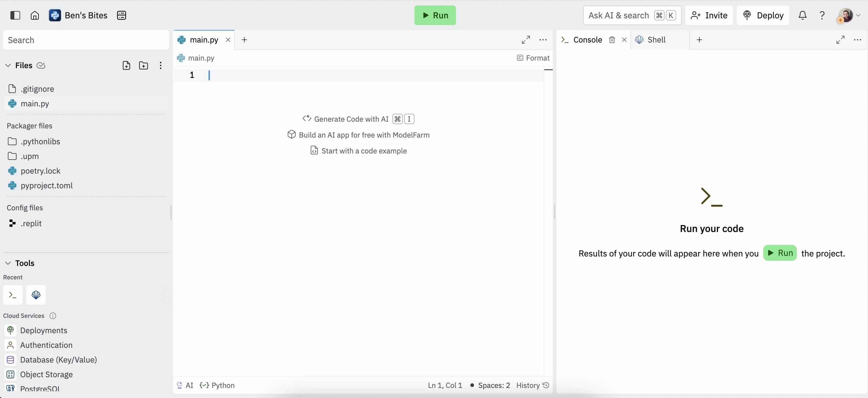
Task: Click the Format code button
Action: 533,58
